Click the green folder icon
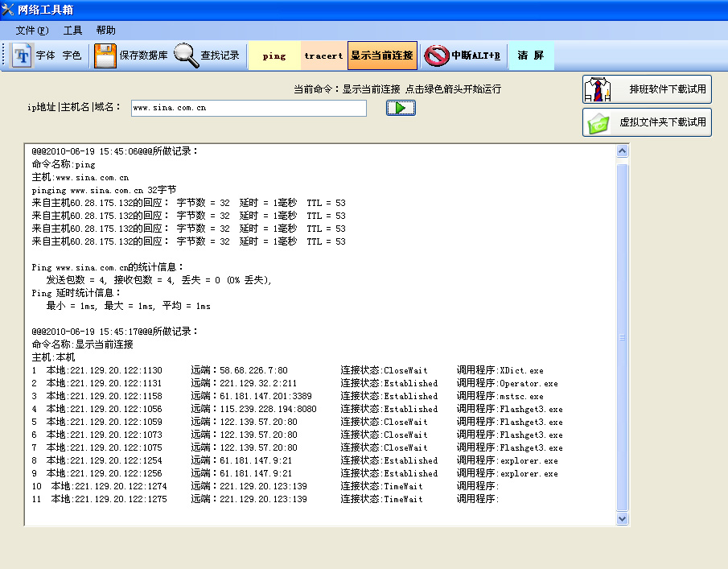 click(598, 123)
